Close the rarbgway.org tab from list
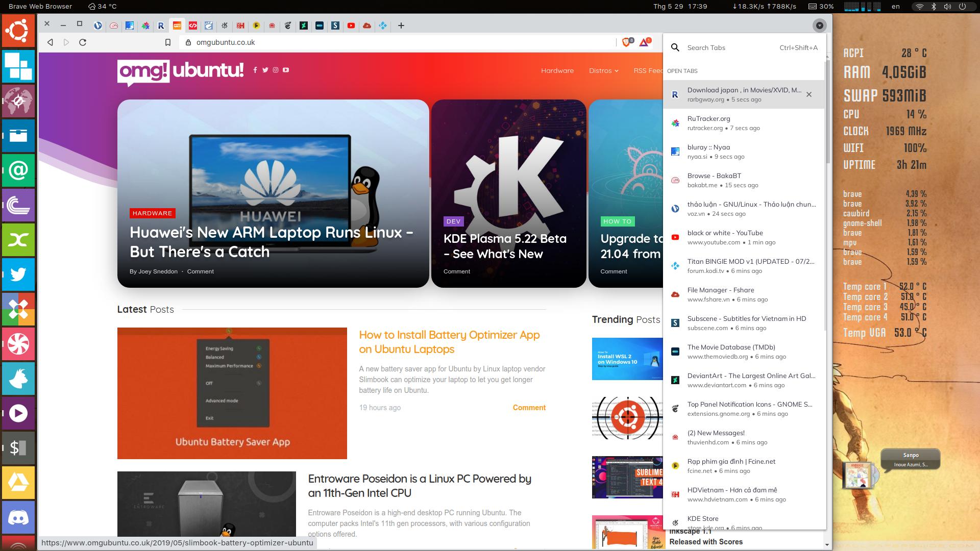 809,94
